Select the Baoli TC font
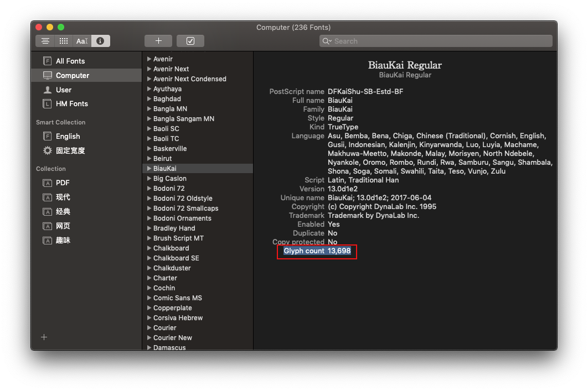The height and width of the screenshot is (391, 588). [x=198, y=139]
